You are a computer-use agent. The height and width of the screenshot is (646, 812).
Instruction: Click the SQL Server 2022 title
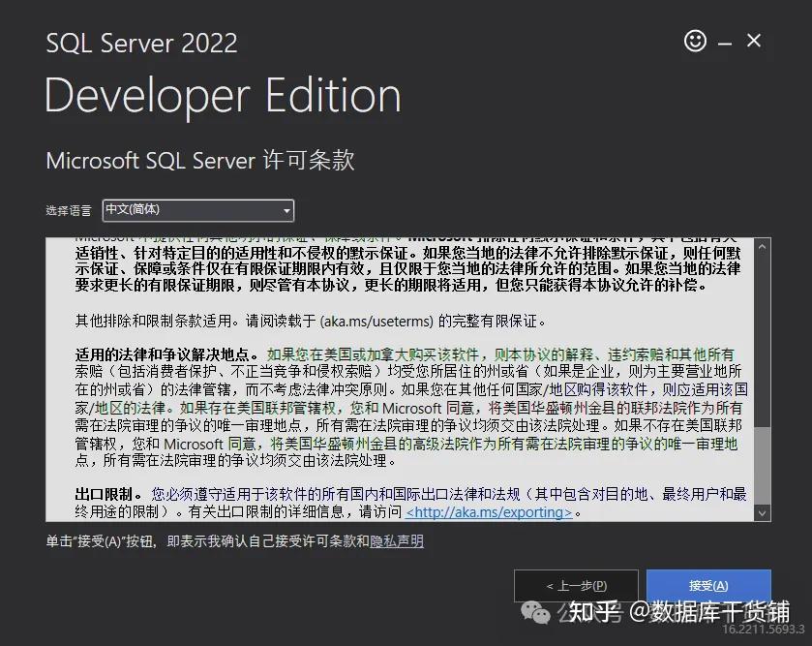pyautogui.click(x=141, y=43)
